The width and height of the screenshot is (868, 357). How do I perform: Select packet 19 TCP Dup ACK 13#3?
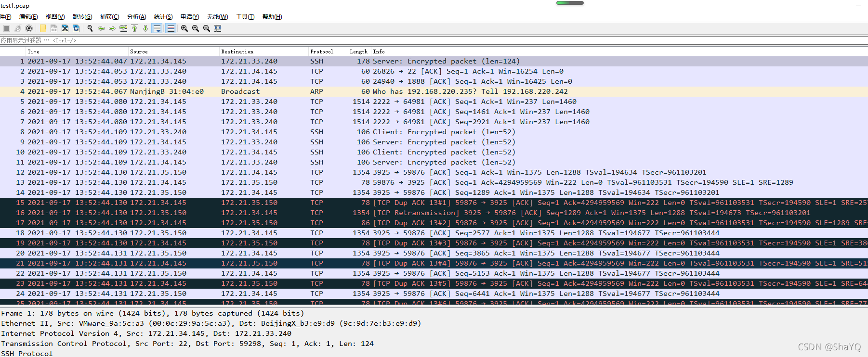coord(434,243)
